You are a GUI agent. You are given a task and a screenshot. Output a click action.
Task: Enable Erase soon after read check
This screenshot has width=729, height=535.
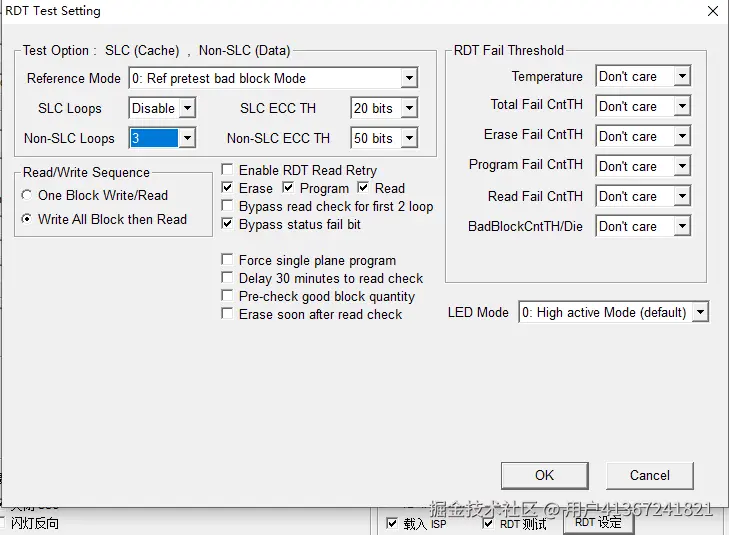pyautogui.click(x=227, y=314)
